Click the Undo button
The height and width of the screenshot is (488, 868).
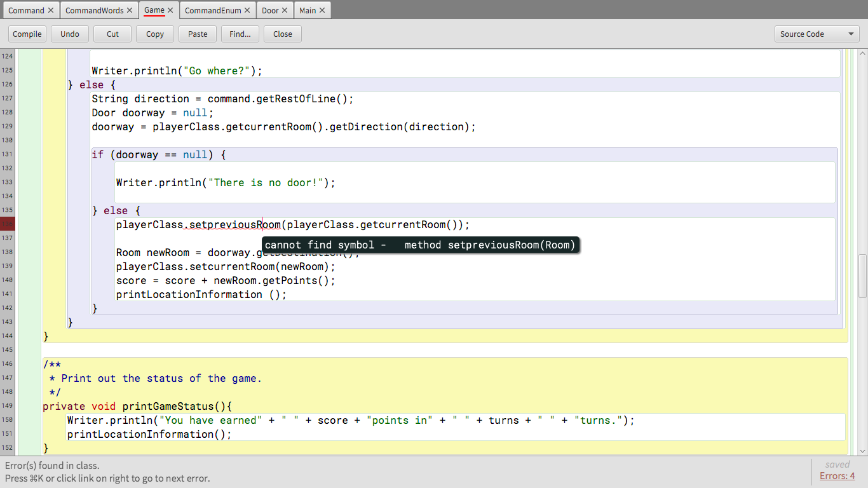tap(70, 34)
